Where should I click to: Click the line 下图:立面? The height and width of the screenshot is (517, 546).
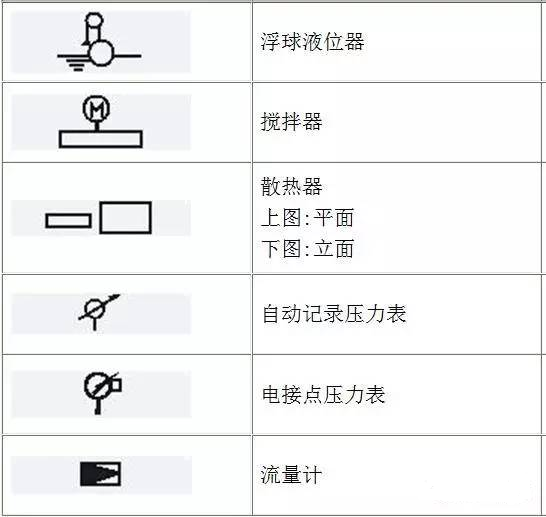click(307, 249)
